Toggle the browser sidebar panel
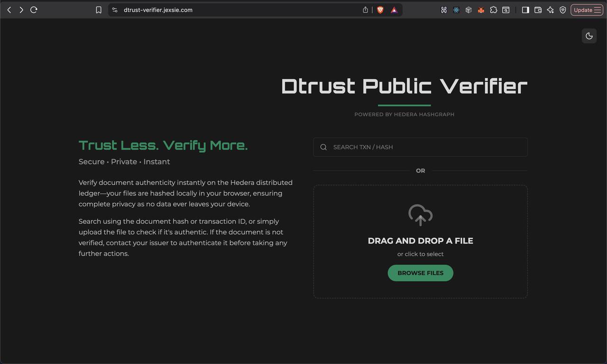Viewport: 607px width, 364px height. pos(525,10)
